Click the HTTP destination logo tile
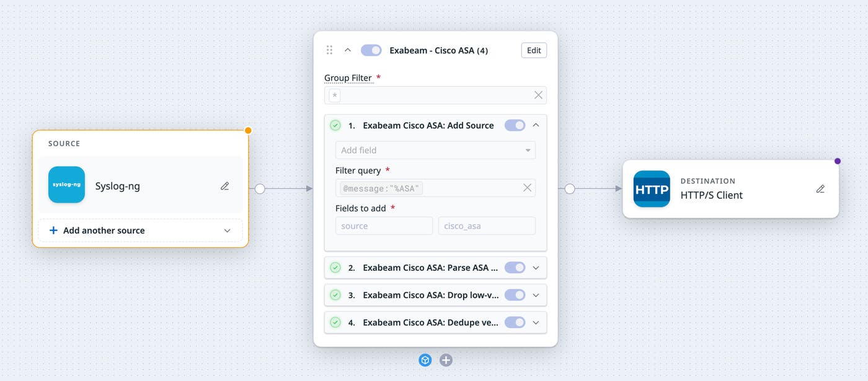 point(652,189)
